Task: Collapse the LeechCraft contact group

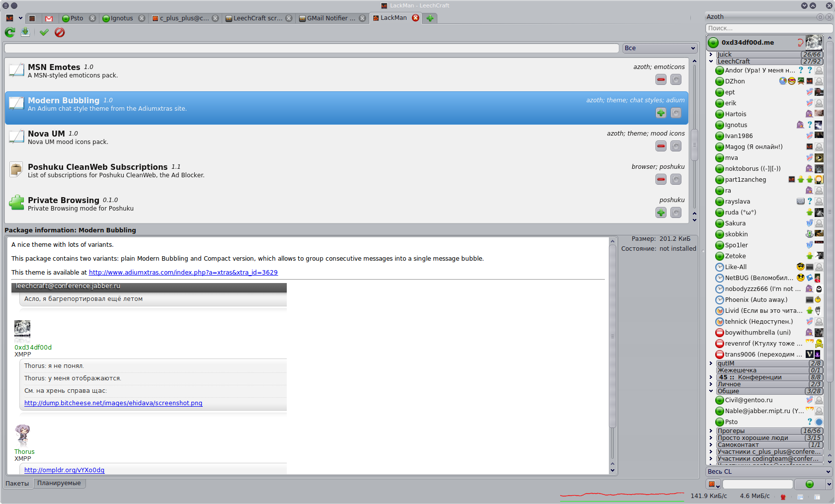Action: point(711,62)
